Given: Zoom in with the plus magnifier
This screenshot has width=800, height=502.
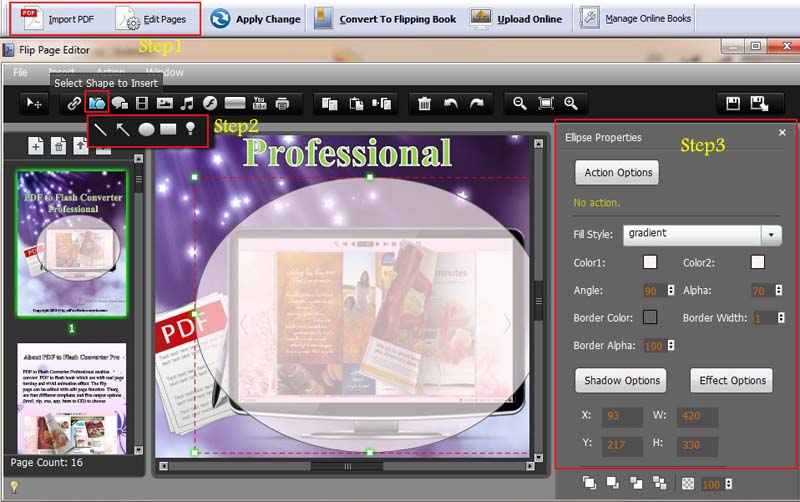Looking at the screenshot, I should tap(571, 104).
